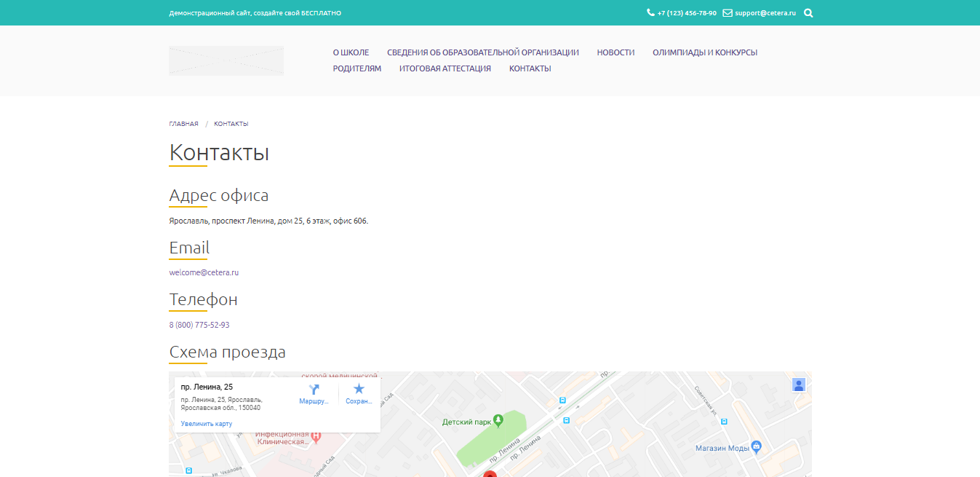Click the red location marker on the map
980x477 pixels.
[x=490, y=473]
